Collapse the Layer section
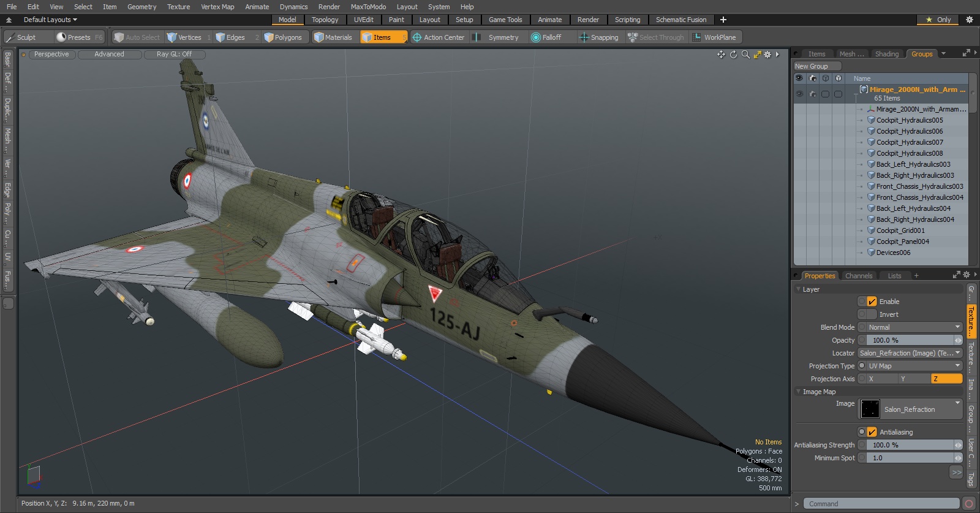980x513 pixels. pos(798,289)
